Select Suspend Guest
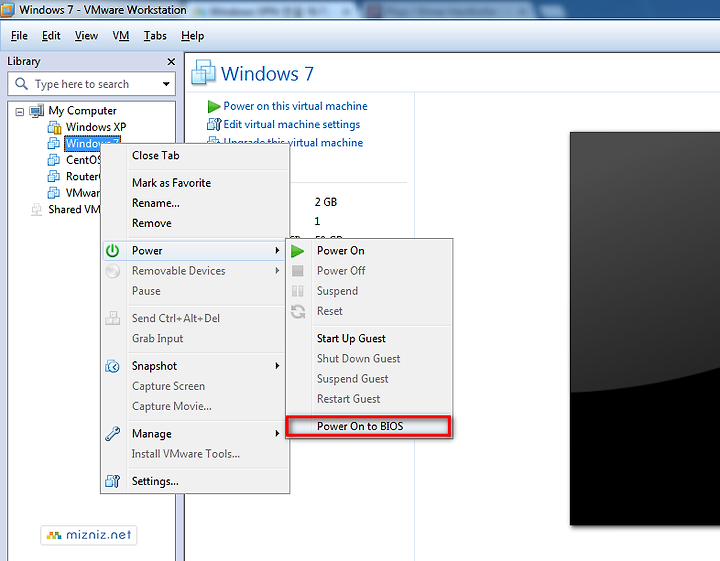The image size is (720, 561). click(x=369, y=379)
